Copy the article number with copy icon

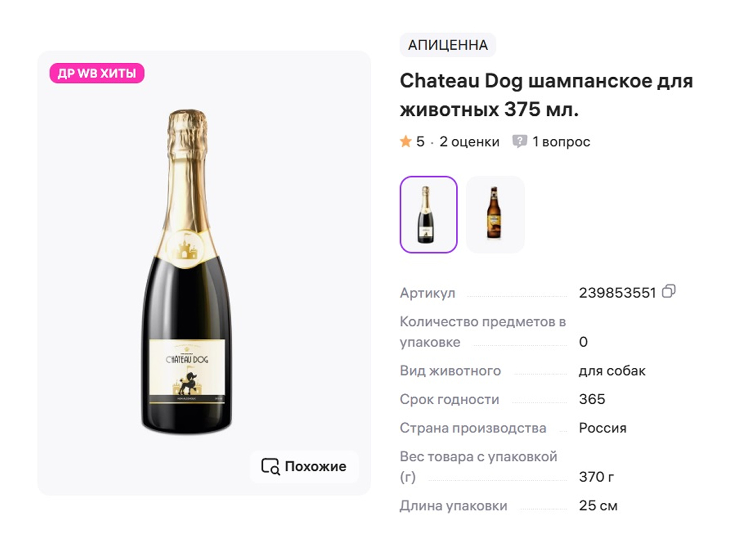[x=669, y=292]
